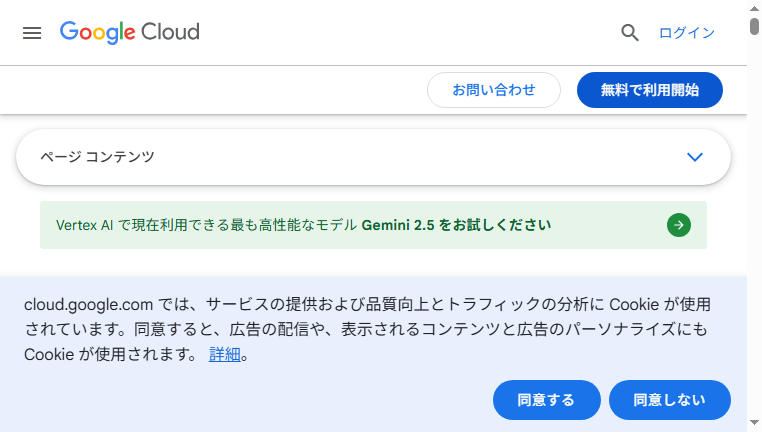The height and width of the screenshot is (432, 762).
Task: Decline cookies with 同意しない button
Action: 670,400
